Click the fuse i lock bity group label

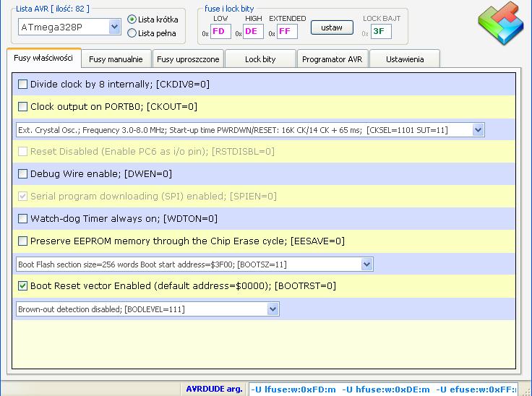pos(229,9)
